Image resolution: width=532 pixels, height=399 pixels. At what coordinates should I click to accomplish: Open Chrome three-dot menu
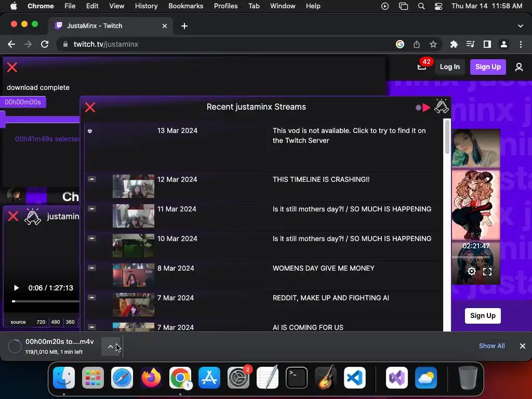pos(521,44)
